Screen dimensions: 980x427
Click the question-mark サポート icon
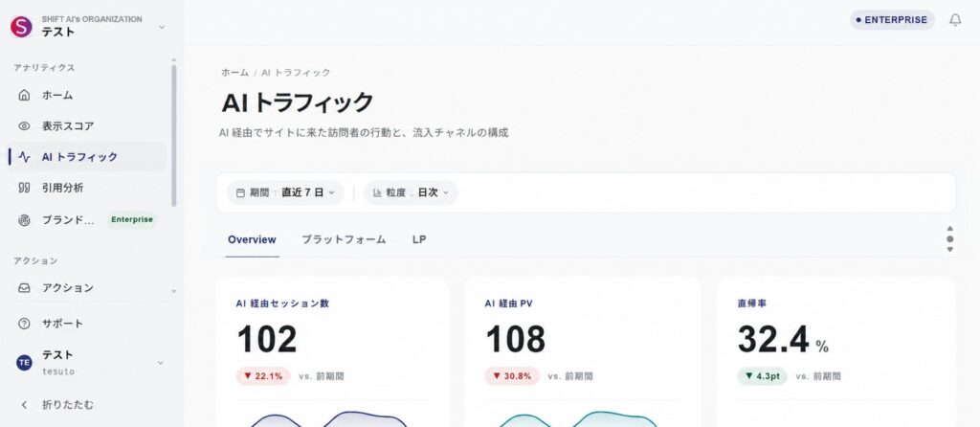(x=24, y=324)
